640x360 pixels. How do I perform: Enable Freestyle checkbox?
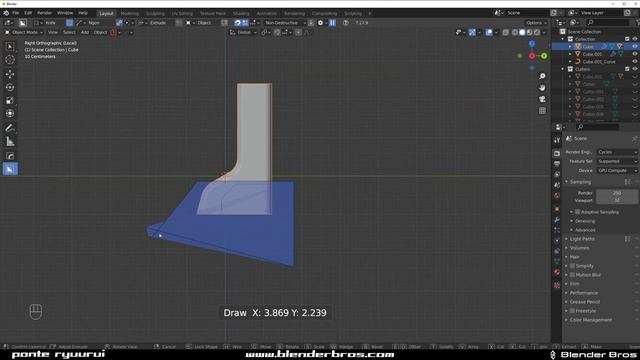pyautogui.click(x=572, y=311)
